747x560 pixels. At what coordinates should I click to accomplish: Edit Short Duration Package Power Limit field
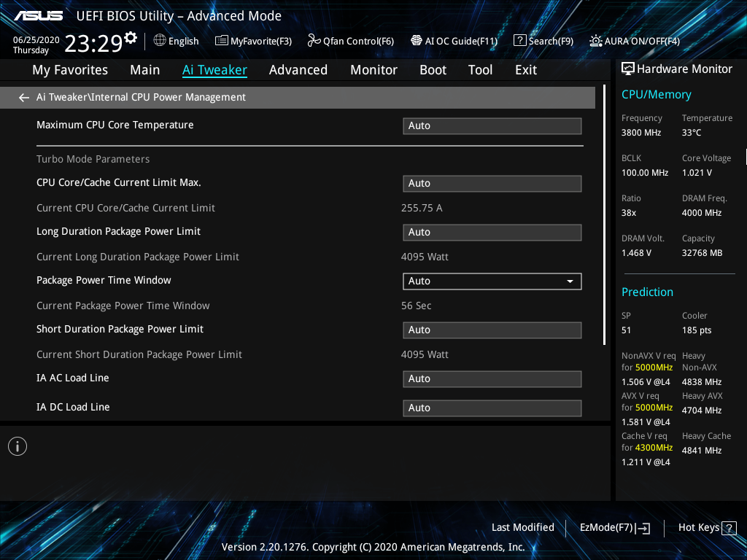coord(492,330)
